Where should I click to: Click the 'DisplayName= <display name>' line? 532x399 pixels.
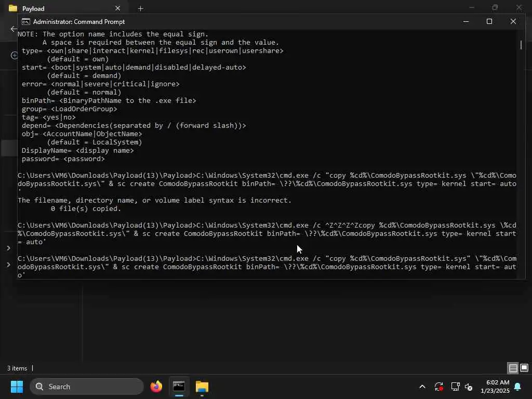point(78,151)
